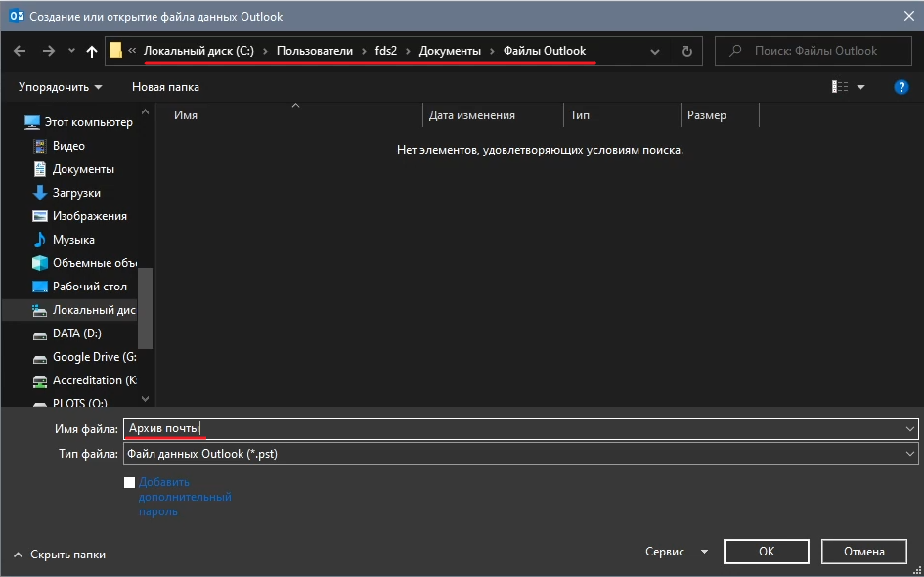Click the Accreditation network drive icon
The image size is (924, 577).
pyautogui.click(x=39, y=381)
